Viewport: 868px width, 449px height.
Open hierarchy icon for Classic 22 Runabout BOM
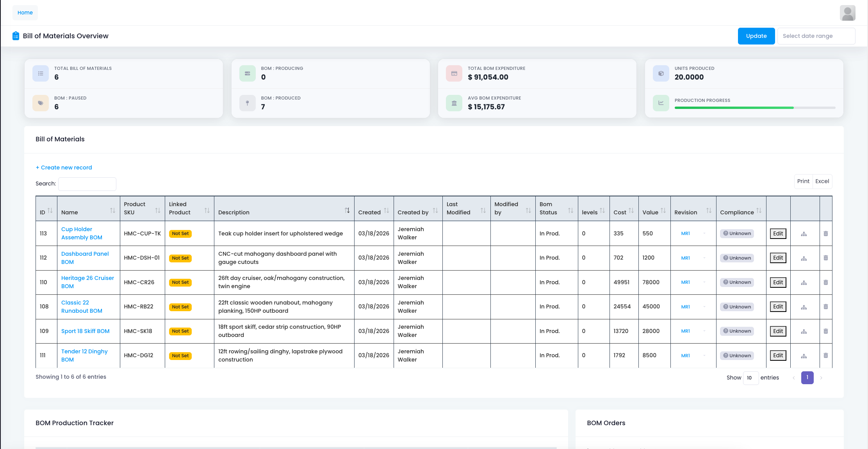point(804,307)
